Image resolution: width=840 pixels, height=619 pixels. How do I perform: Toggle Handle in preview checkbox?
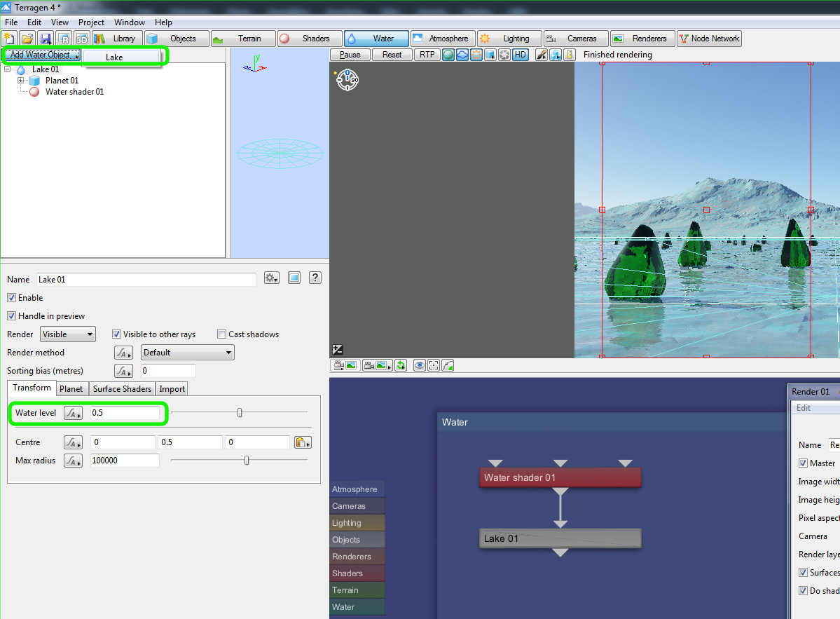pos(11,315)
